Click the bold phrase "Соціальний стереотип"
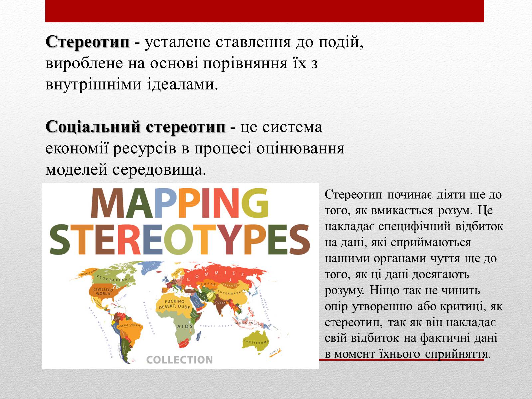 click(x=136, y=127)
